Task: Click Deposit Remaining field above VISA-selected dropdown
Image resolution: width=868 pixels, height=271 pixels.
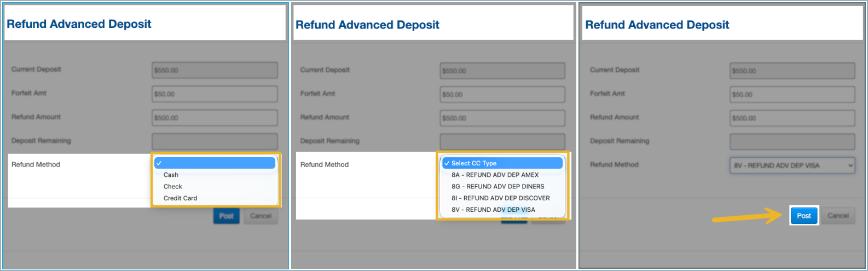Action: [x=792, y=142]
